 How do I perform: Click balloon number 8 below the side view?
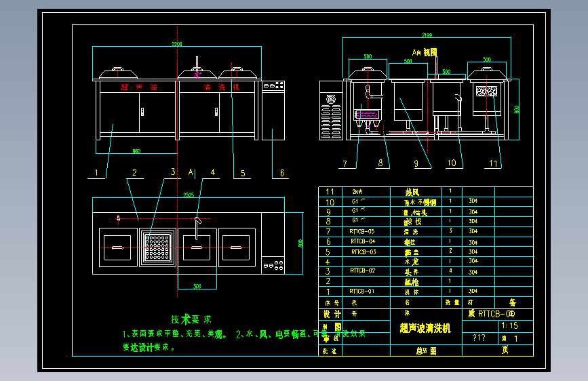coord(380,163)
